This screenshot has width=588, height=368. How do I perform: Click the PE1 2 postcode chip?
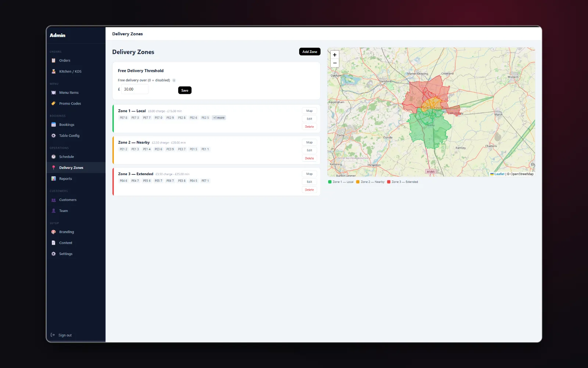(123, 149)
